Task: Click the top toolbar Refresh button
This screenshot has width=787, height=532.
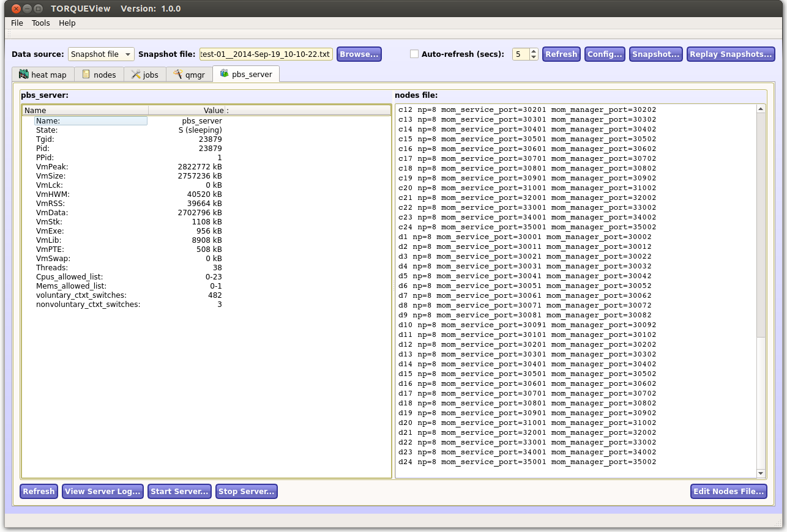Action: pos(561,54)
